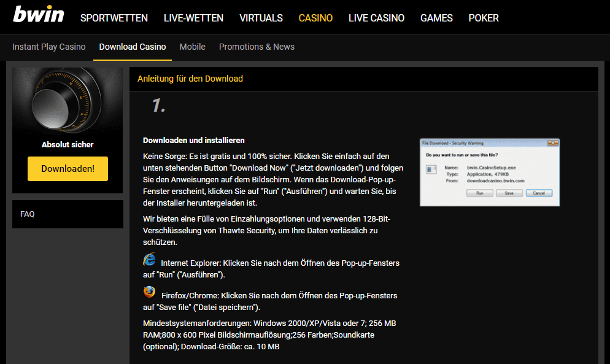Select the Download Casino tab

click(133, 47)
